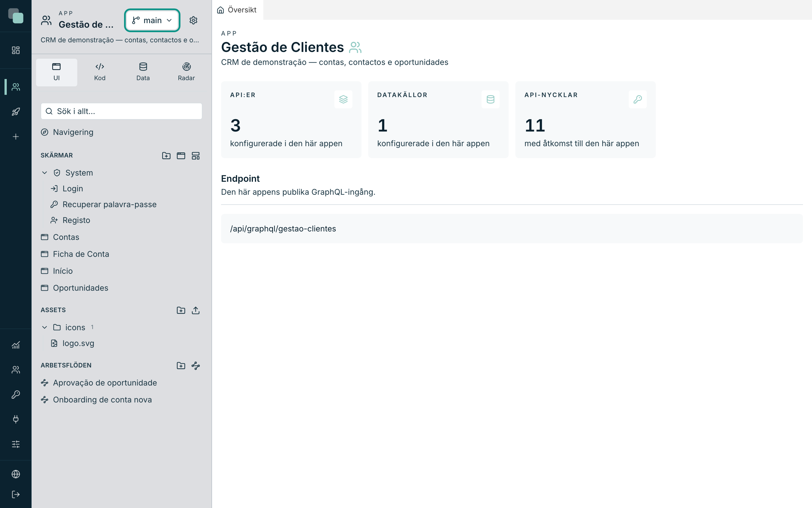Collapse the icons folder chevron
The image size is (812, 508).
coord(44,327)
